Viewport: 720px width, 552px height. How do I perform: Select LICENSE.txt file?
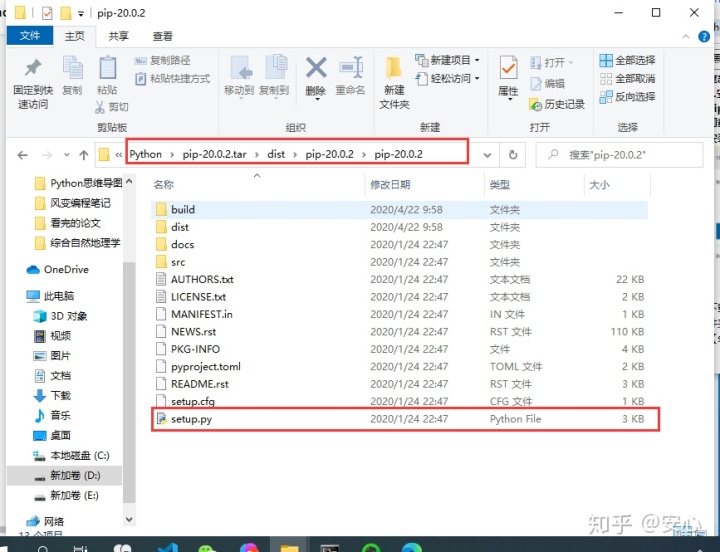pyautogui.click(x=399, y=297)
